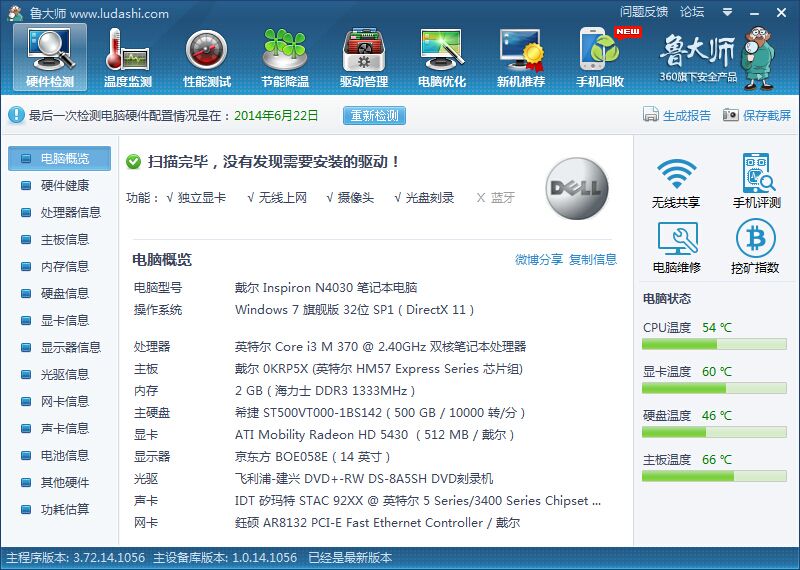Open the 温度监测 temperature monitor

pyautogui.click(x=128, y=57)
